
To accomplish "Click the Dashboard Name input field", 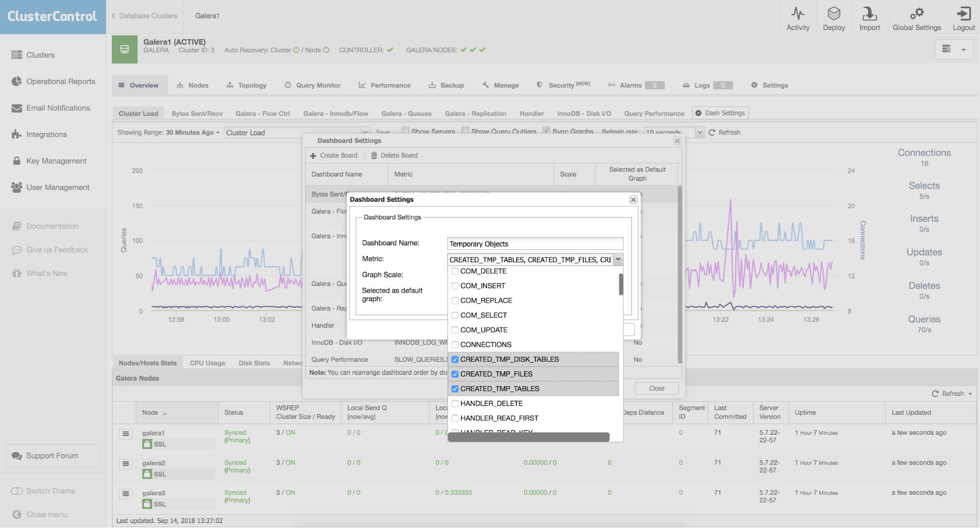I will [535, 244].
